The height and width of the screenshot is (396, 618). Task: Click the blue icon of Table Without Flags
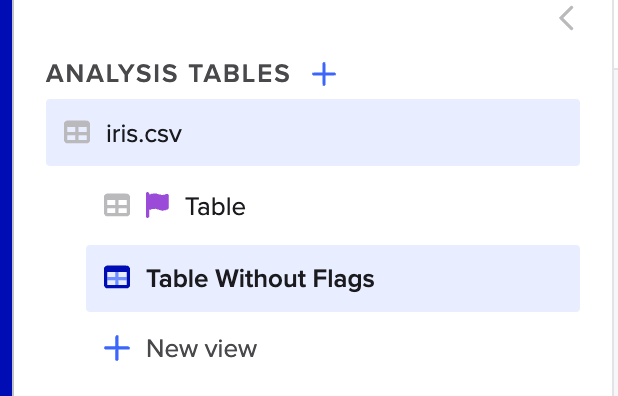point(117,277)
